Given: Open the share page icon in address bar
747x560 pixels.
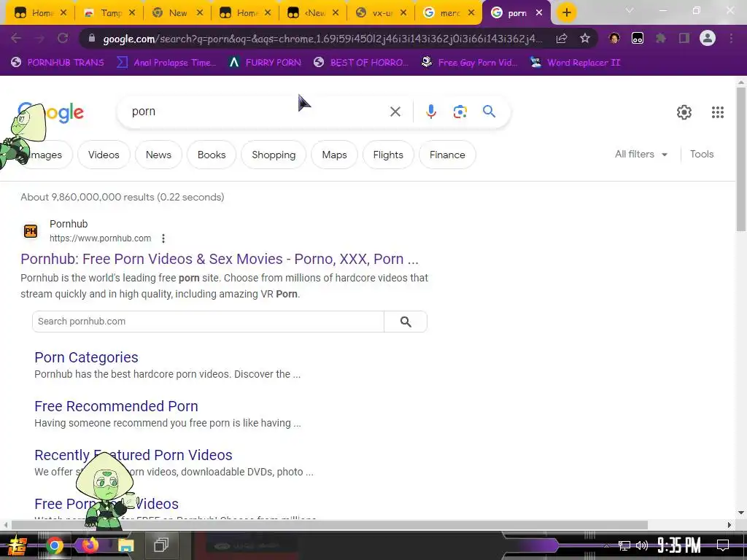Looking at the screenshot, I should (562, 38).
